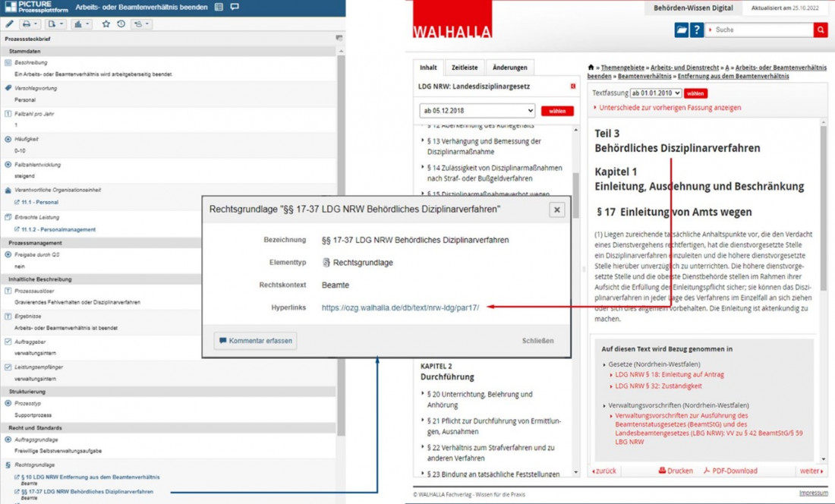The height and width of the screenshot is (504, 835).
Task: Click the question mark help icon
Action: (697, 30)
